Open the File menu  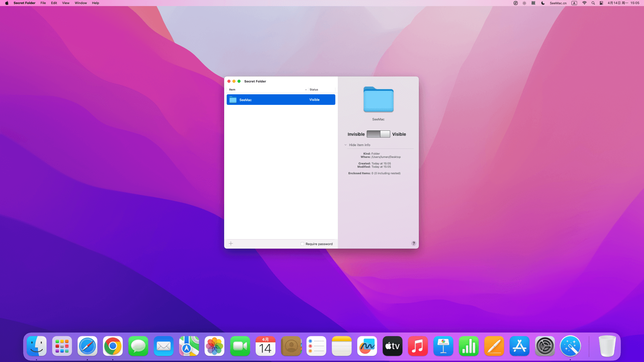tap(43, 3)
